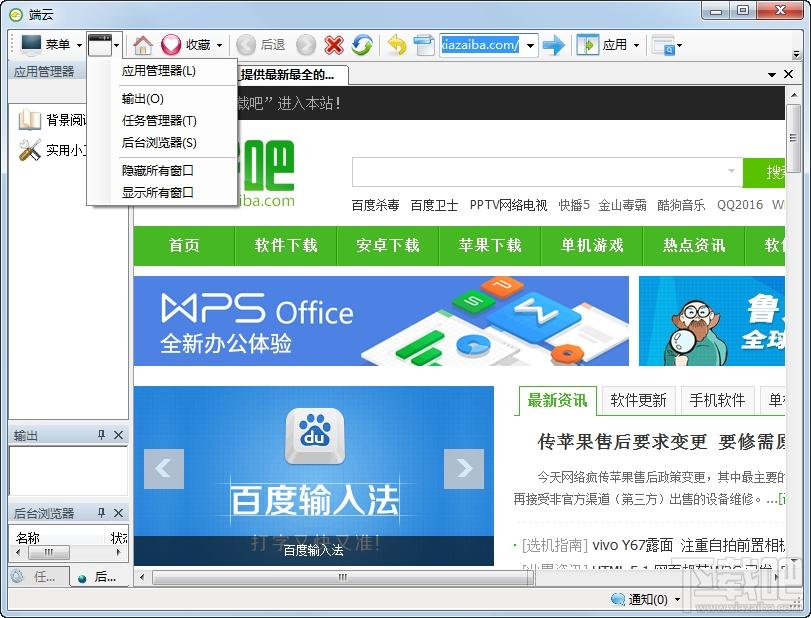Image resolution: width=811 pixels, height=618 pixels.
Task: Select 实用小工具 tools icon item
Action: pyautogui.click(x=29, y=150)
